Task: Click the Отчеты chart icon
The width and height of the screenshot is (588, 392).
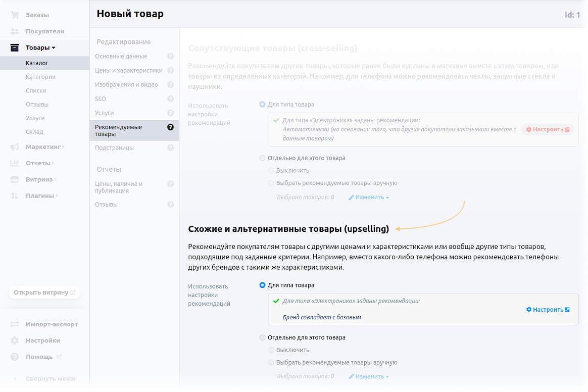Action: [x=15, y=163]
